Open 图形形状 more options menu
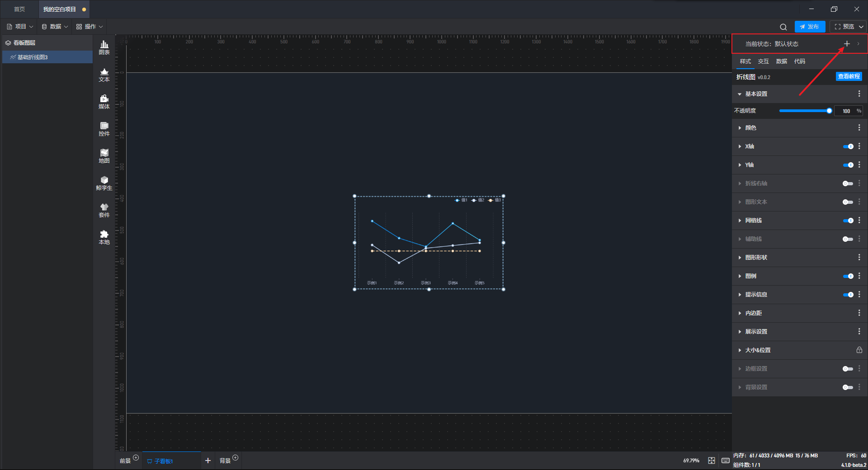868x470 pixels. pyautogui.click(x=859, y=258)
